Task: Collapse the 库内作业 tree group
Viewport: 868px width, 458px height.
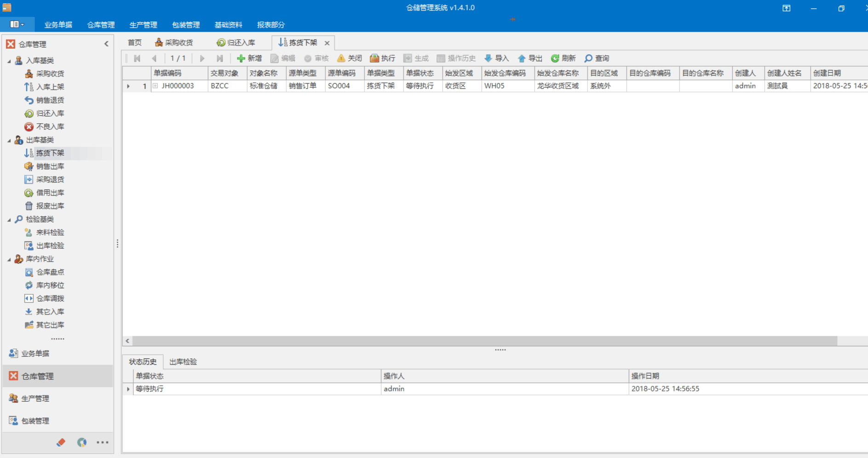Action: 9,259
